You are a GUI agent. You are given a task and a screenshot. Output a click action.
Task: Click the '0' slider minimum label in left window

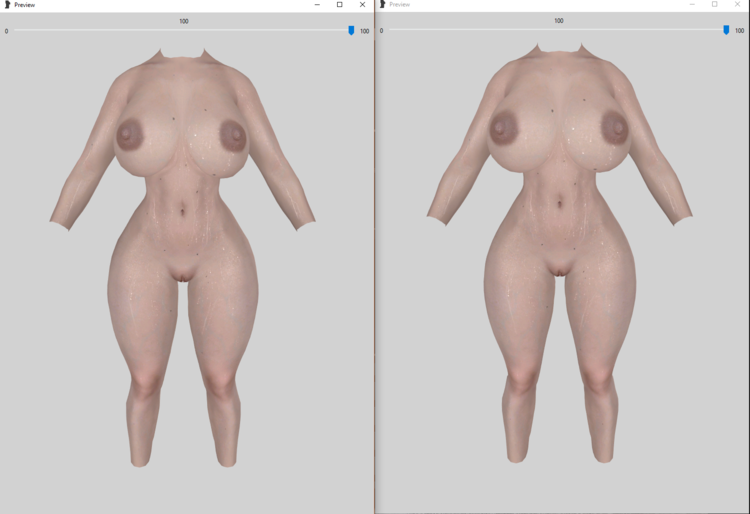coord(6,31)
